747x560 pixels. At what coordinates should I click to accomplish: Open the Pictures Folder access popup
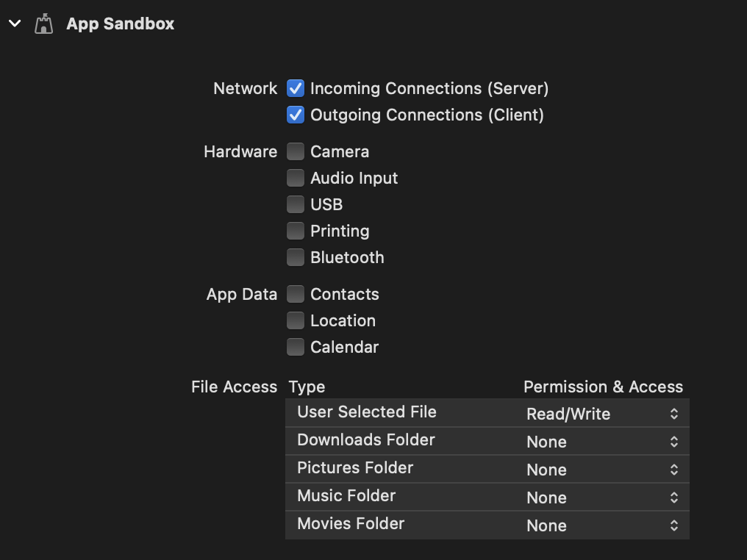(675, 470)
